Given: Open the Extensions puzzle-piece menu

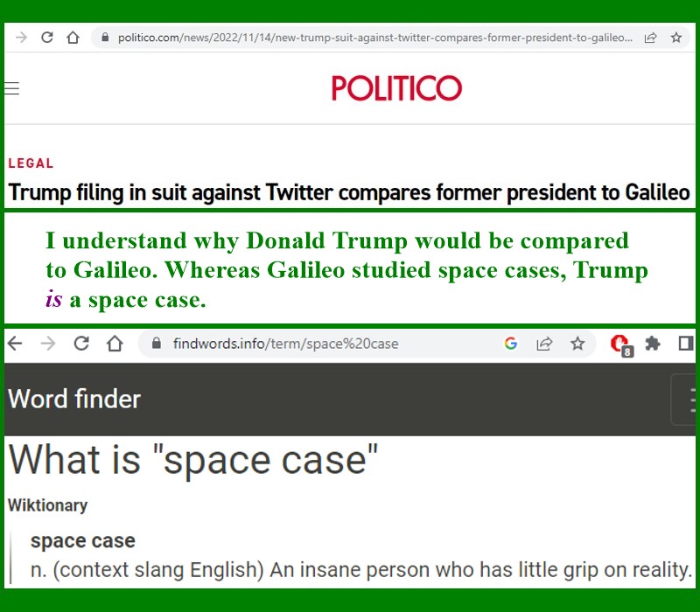Looking at the screenshot, I should point(653,344).
